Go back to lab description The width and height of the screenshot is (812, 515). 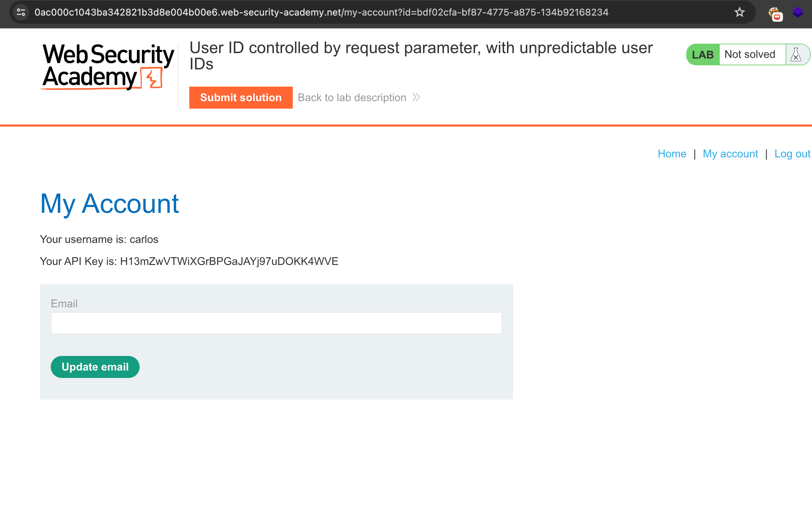point(352,97)
